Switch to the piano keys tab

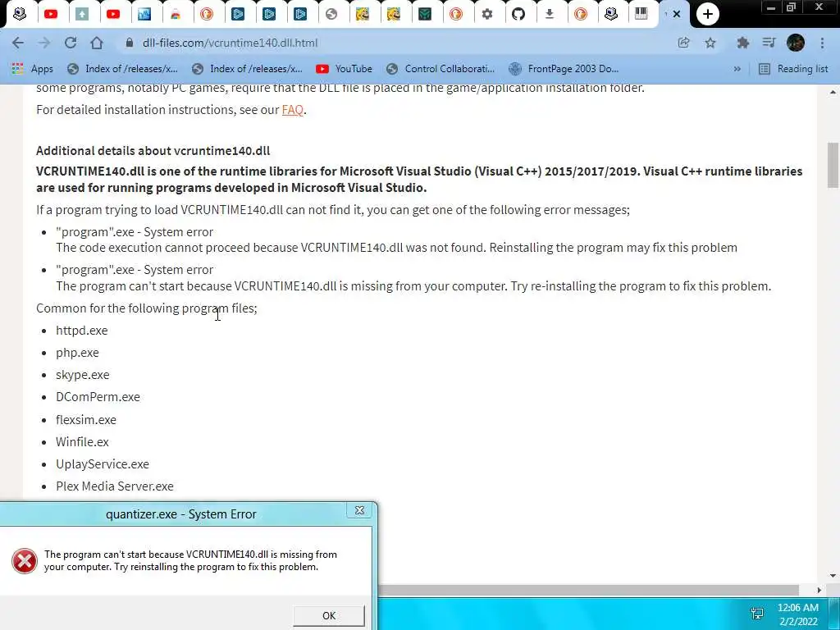coord(641,14)
